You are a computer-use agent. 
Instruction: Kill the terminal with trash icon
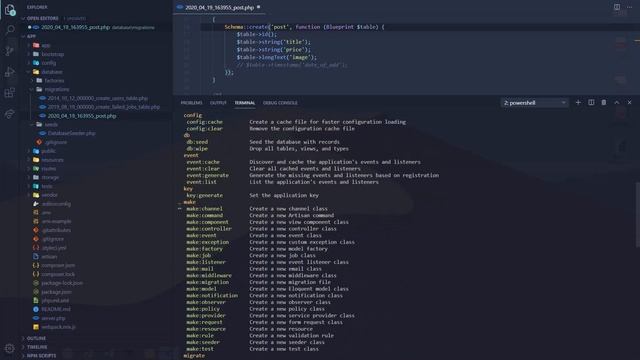(x=604, y=102)
